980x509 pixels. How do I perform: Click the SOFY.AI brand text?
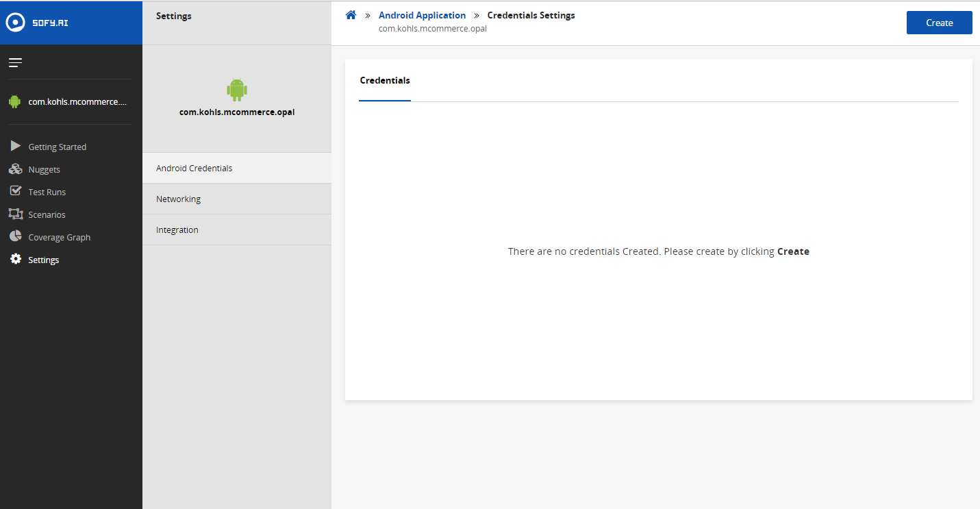pos(50,23)
